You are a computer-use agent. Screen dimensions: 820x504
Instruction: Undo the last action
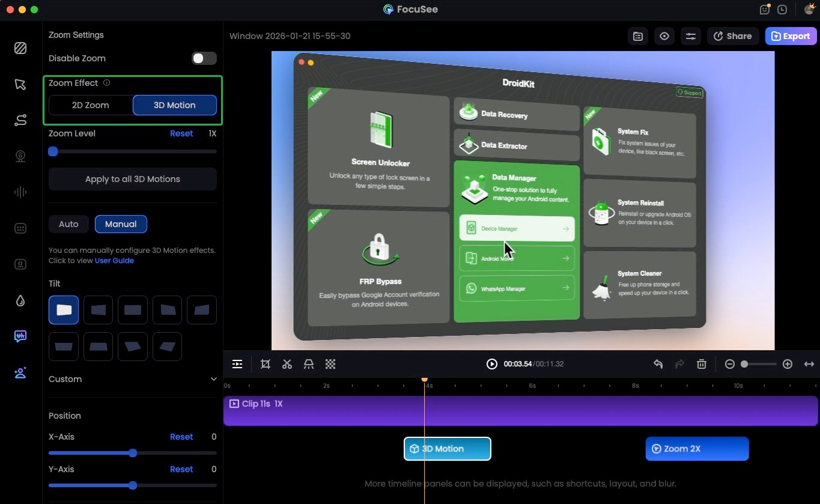pos(658,364)
